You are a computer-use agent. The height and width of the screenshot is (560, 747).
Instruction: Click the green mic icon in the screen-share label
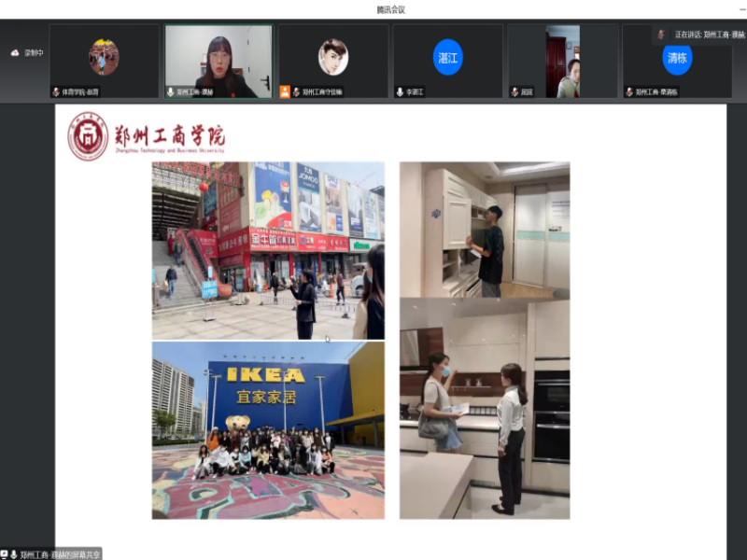click(x=14, y=554)
